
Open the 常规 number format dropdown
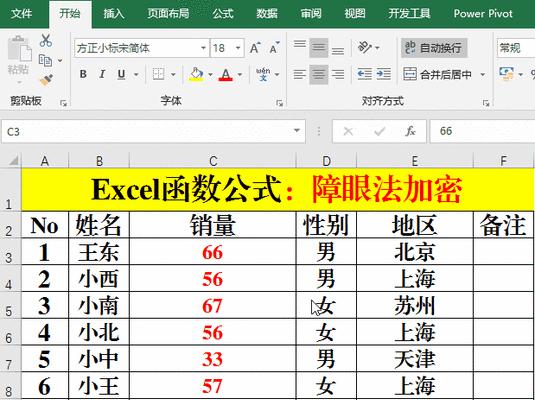point(516,48)
